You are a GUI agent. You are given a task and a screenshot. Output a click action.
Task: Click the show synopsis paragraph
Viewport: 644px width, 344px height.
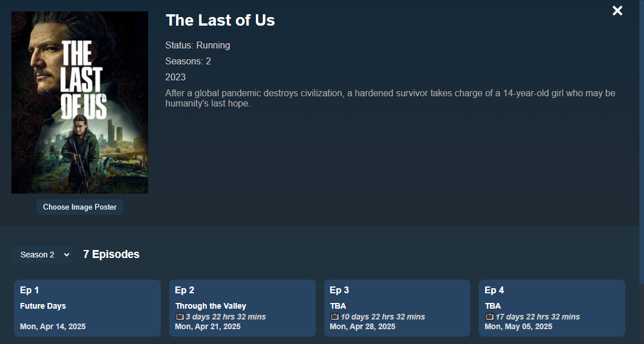point(390,99)
